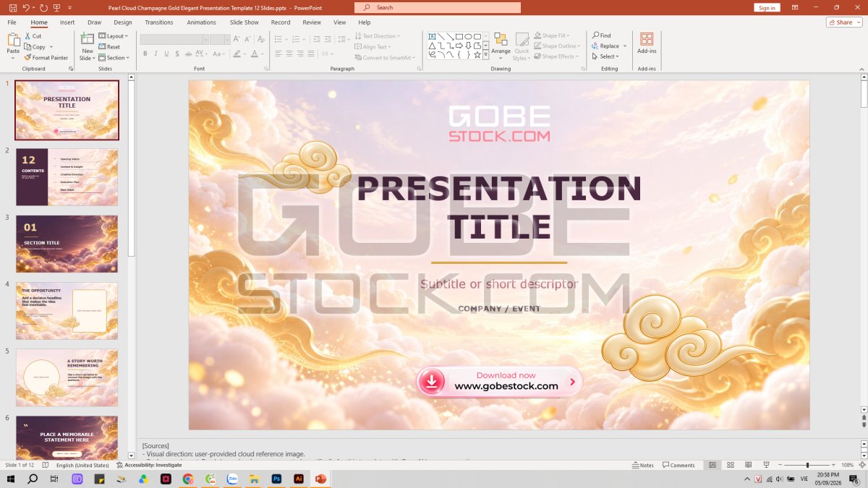868x488 pixels.
Task: Cut selection with the scissors icon
Action: tap(28, 36)
